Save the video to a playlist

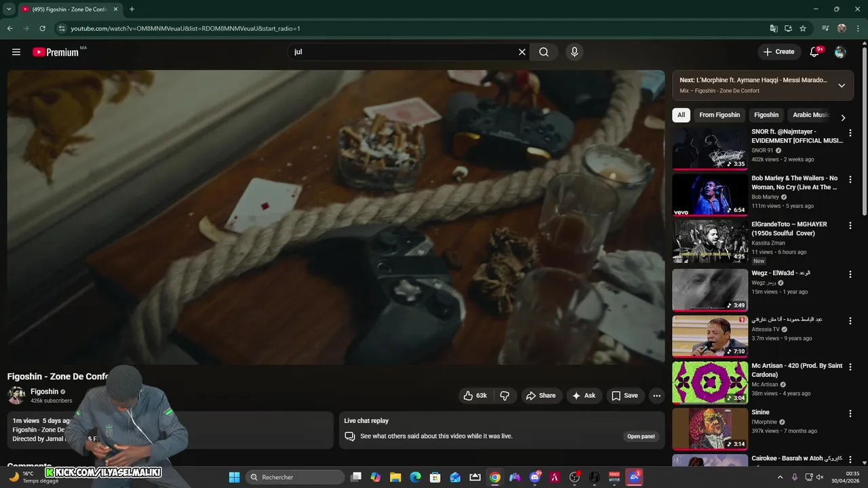click(x=625, y=396)
